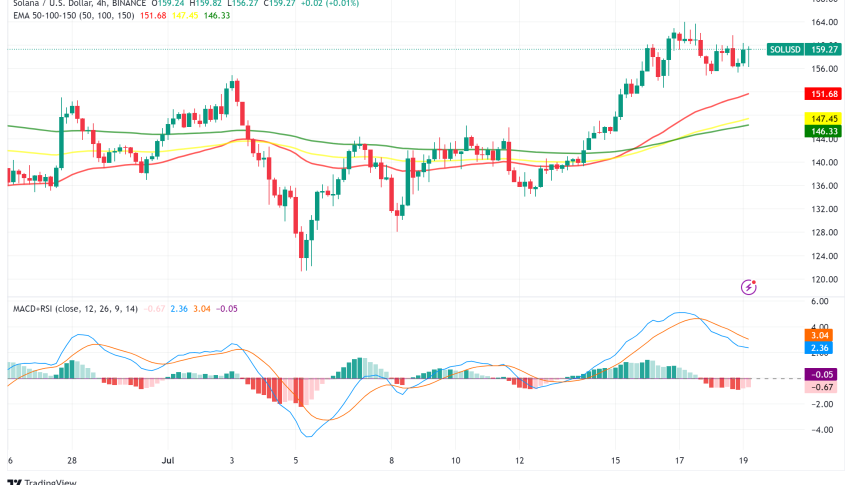The height and width of the screenshot is (485, 852).
Task: Click the purple -0.05 value tag
Action: 821,374
